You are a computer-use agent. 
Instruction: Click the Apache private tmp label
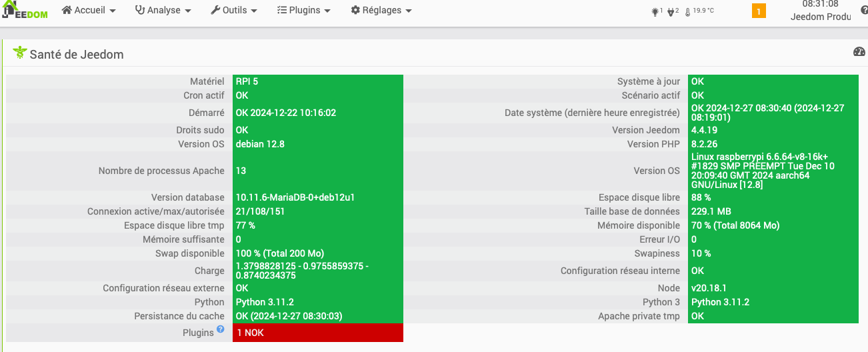click(x=639, y=316)
